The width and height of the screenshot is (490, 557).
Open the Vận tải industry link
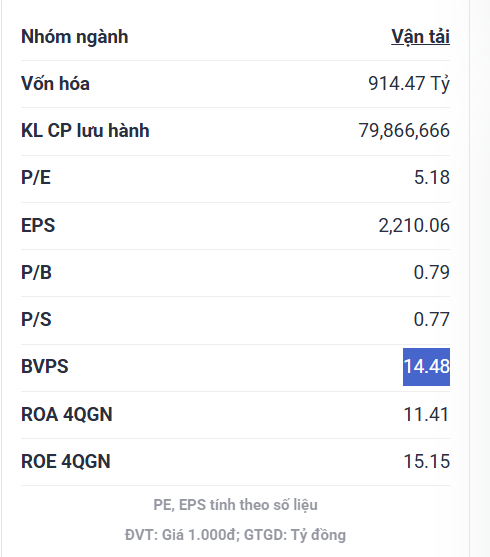point(420,37)
